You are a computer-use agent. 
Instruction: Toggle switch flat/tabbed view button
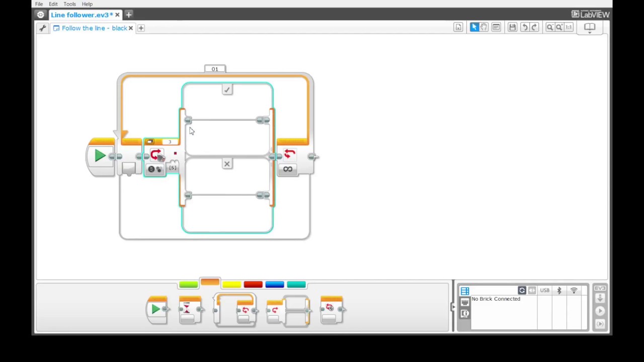tap(150, 142)
